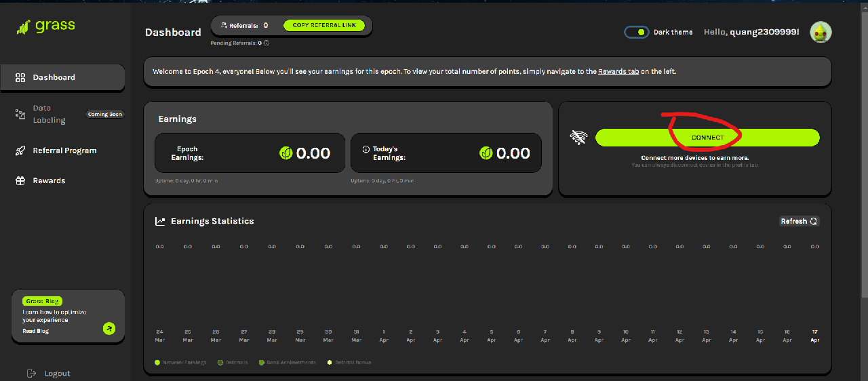Click the "Connect more devices to earn more" text
This screenshot has height=381, width=868.
pos(695,158)
